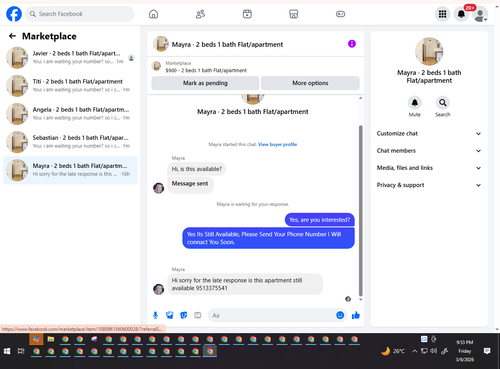Open Angela's conversation
This screenshot has width=500, height=369.
pyautogui.click(x=70, y=114)
